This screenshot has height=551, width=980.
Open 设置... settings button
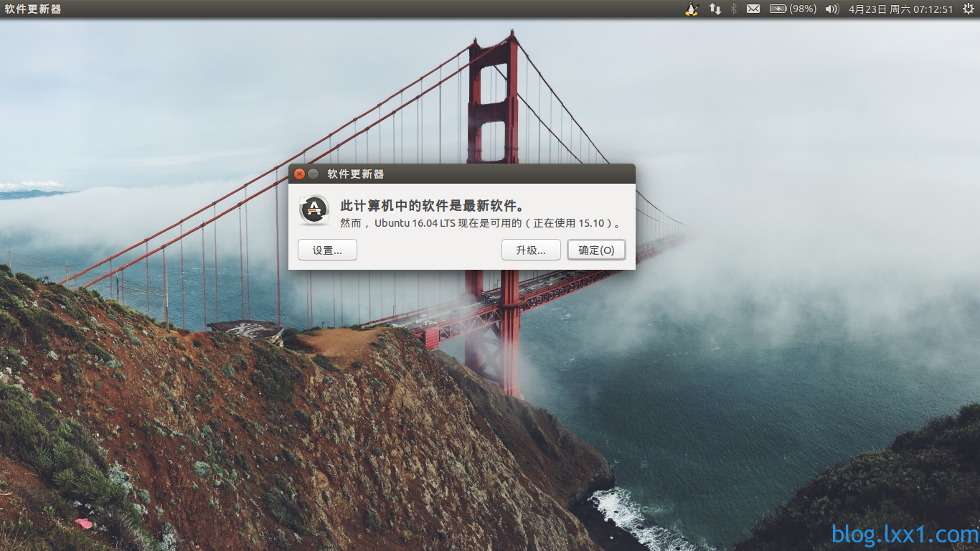pyautogui.click(x=327, y=250)
